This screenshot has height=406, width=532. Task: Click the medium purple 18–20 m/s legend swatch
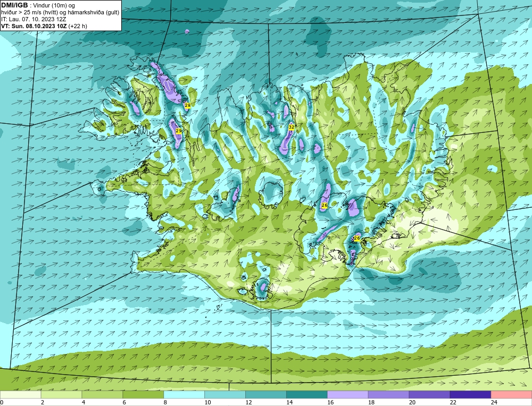click(388, 394)
